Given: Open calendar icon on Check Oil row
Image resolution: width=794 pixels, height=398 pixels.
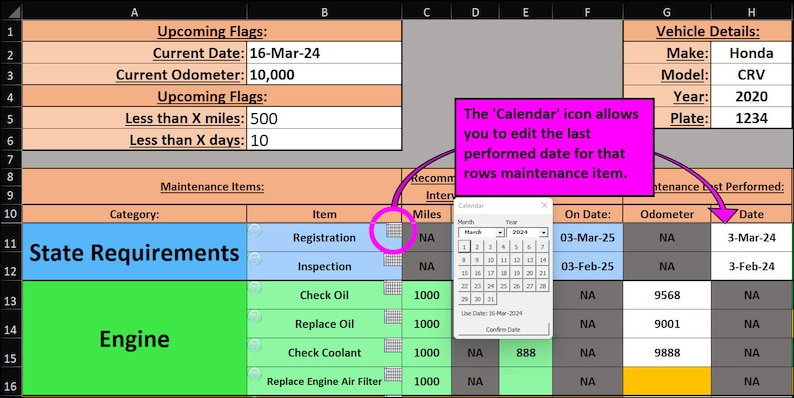Looking at the screenshot, I should pos(393,288).
